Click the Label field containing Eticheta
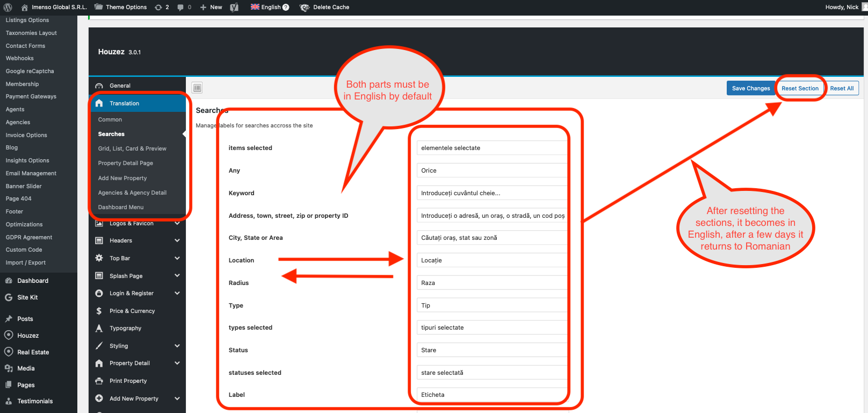 493,395
